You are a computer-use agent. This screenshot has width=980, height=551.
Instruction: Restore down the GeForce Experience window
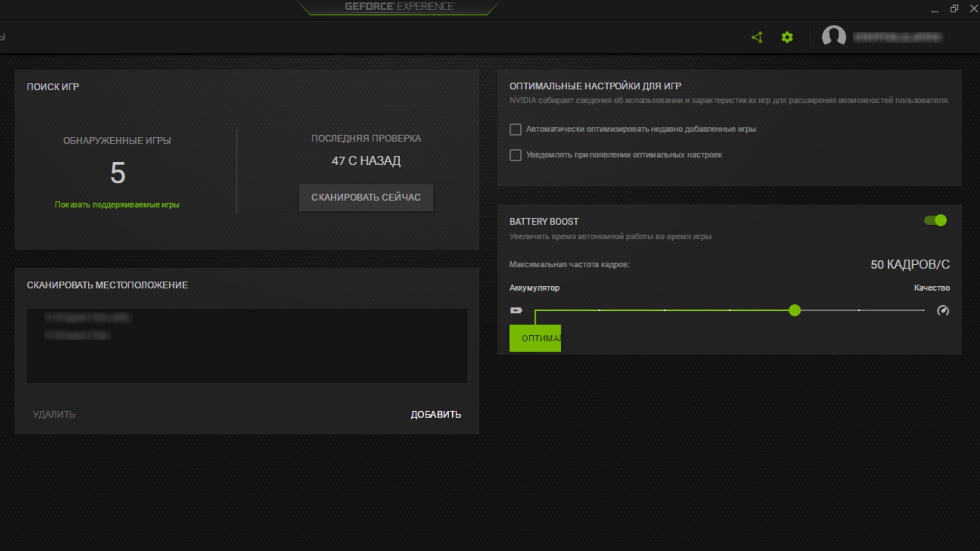point(954,9)
